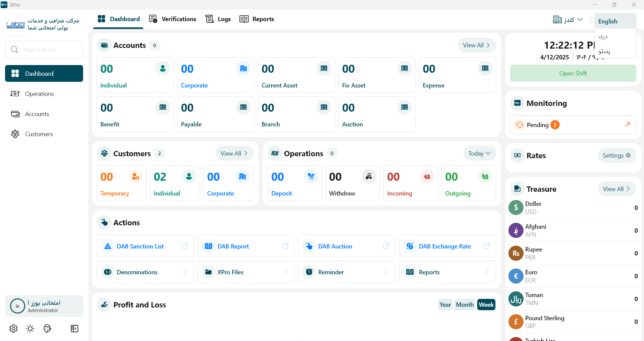
Task: Open Operations in the left sidebar
Action: point(39,94)
